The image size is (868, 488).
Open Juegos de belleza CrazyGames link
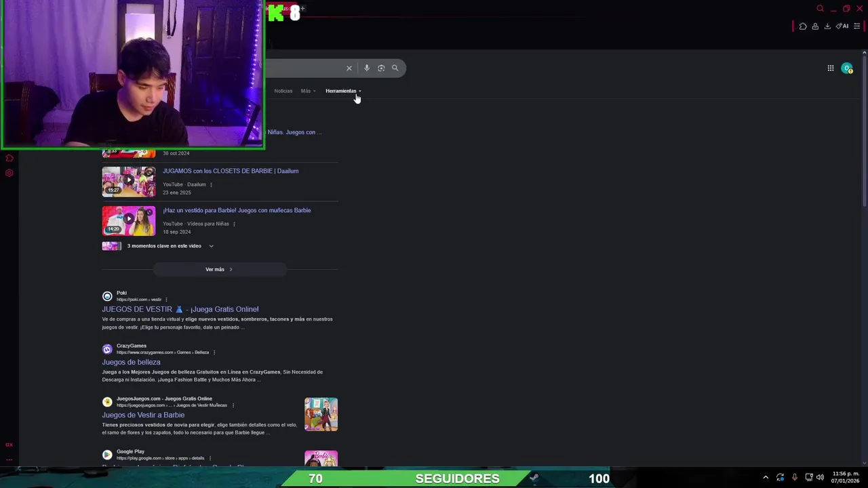point(131,362)
